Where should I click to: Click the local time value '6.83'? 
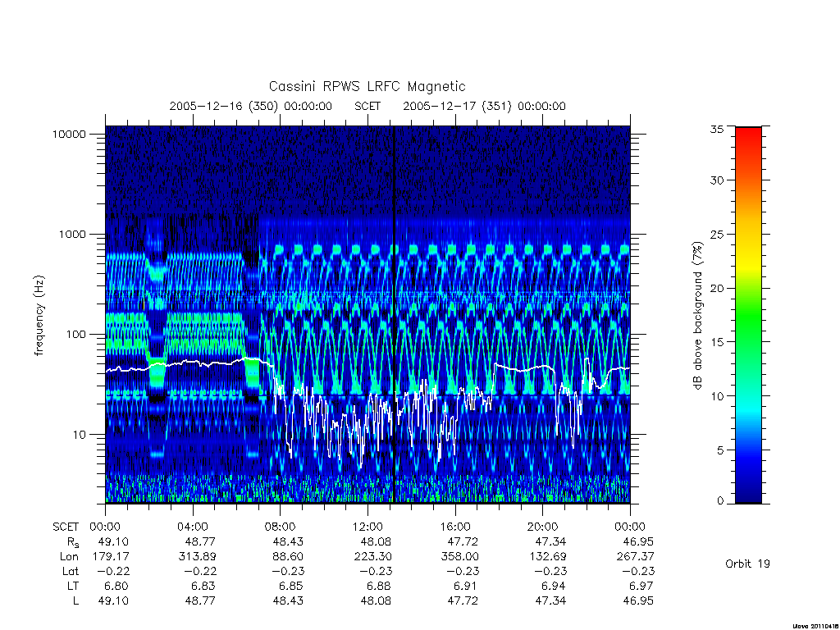pos(203,586)
